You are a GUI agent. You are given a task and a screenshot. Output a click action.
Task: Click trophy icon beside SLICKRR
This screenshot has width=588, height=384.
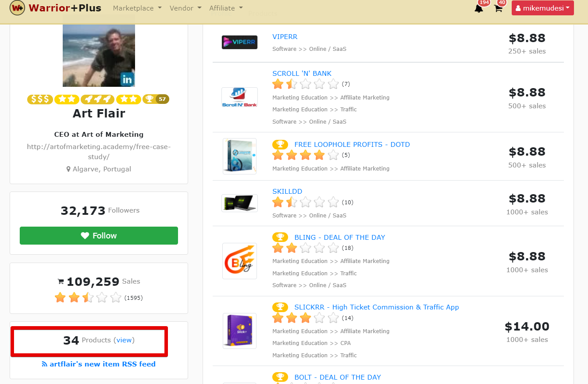280,307
